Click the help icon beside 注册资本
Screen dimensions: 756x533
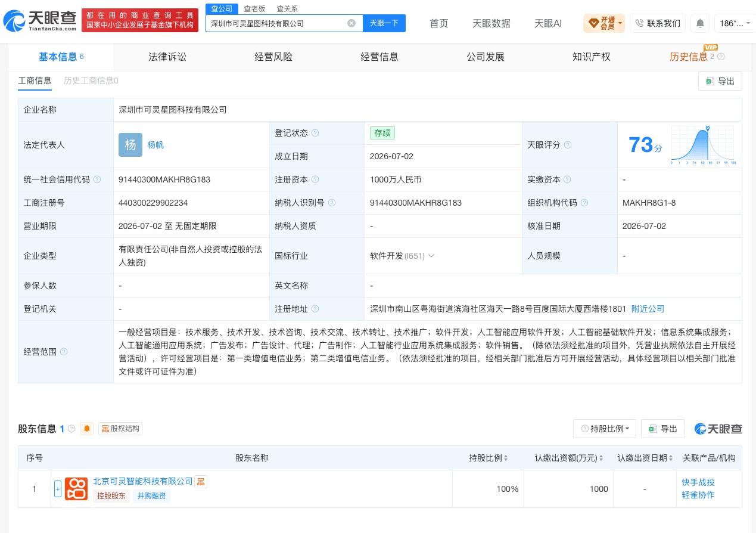[x=315, y=179]
